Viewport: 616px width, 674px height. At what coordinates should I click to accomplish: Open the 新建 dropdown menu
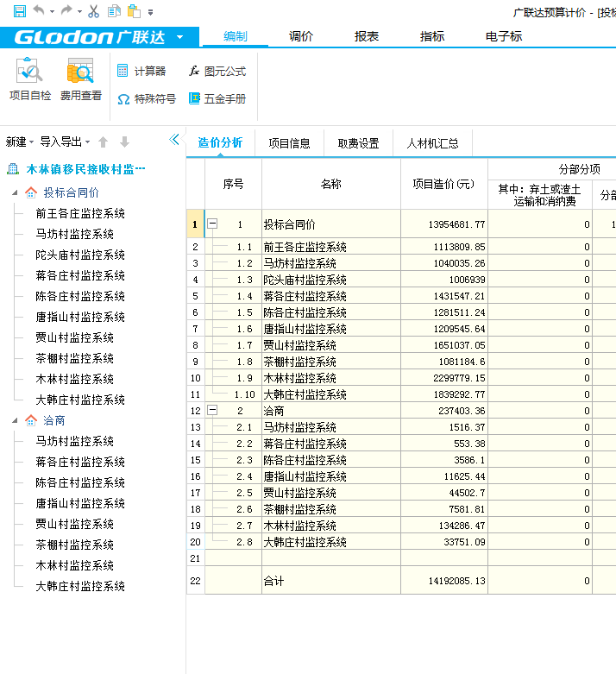click(x=19, y=142)
